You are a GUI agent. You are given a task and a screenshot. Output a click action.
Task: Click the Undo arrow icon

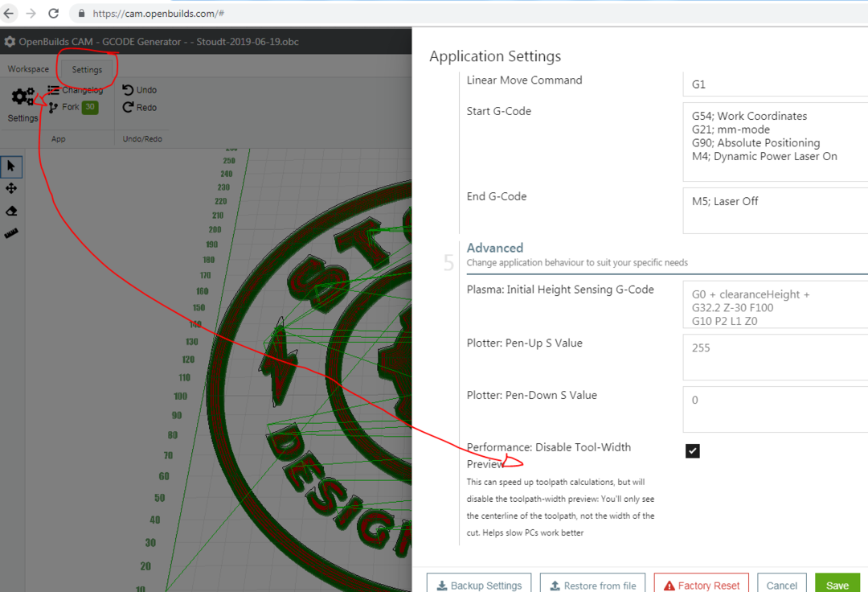tap(128, 90)
